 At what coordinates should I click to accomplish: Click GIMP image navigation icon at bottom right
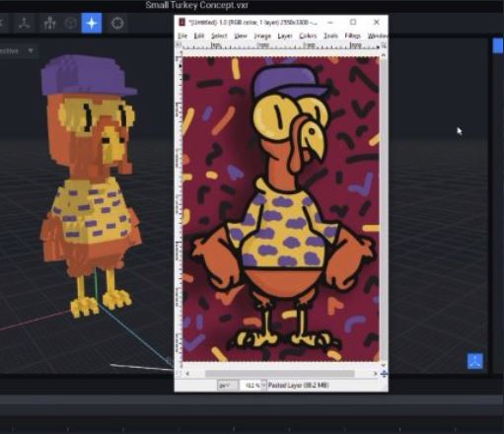click(384, 374)
